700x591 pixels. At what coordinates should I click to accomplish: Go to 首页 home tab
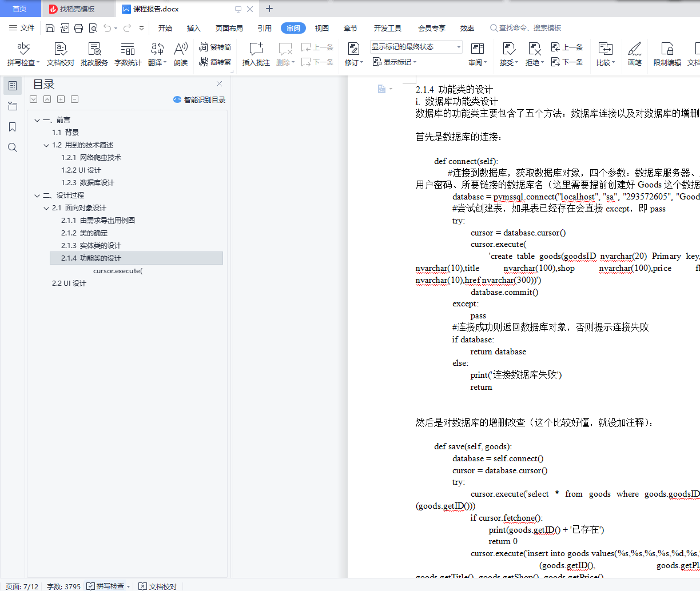click(x=20, y=9)
